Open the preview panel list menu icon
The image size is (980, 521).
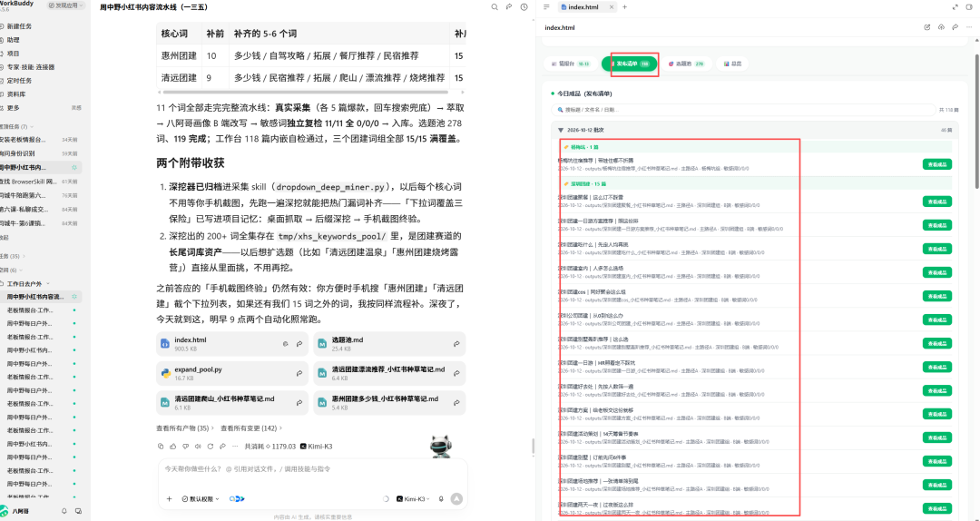point(546,7)
